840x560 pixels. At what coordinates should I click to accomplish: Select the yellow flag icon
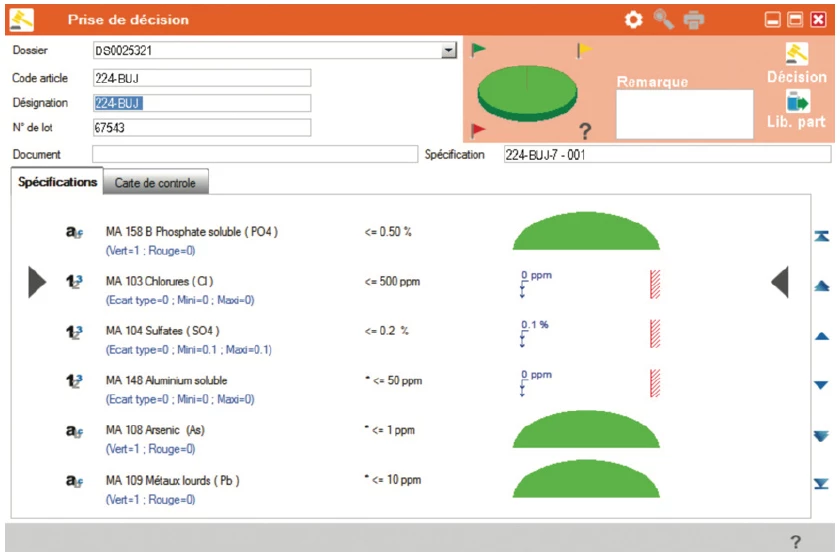(x=584, y=50)
